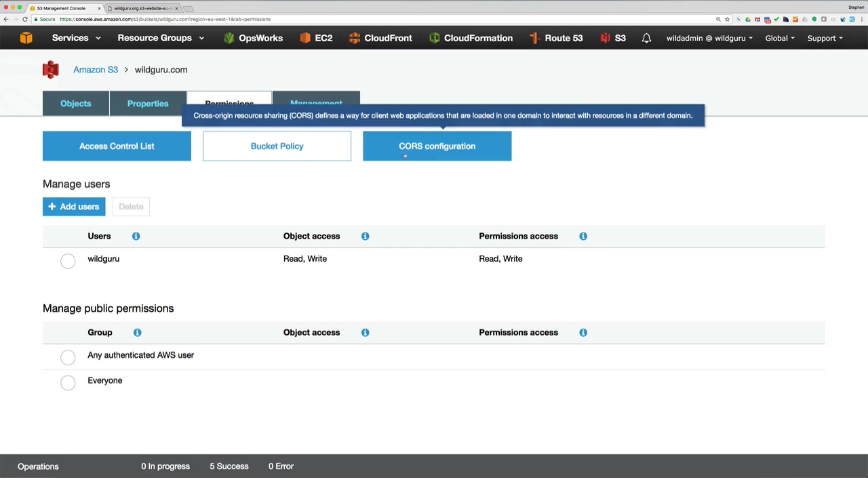Open the wildadmin @ wildguru account menu
868x488 pixels.
click(x=709, y=38)
